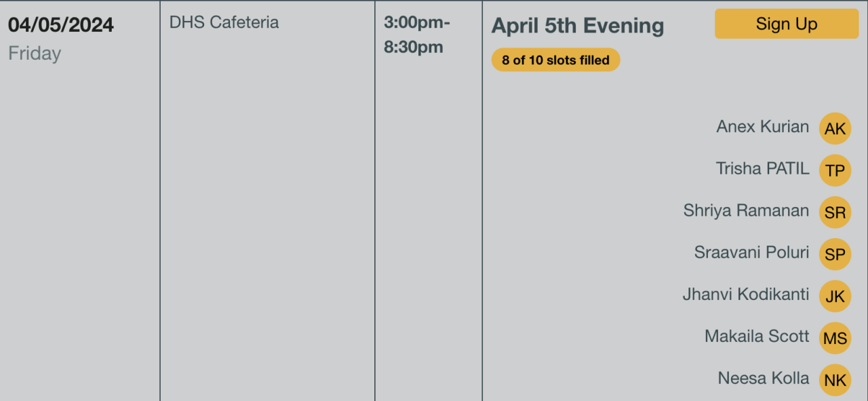868x401 pixels.
Task: Click the NK avatar for Neesa Kolla
Action: (x=835, y=380)
